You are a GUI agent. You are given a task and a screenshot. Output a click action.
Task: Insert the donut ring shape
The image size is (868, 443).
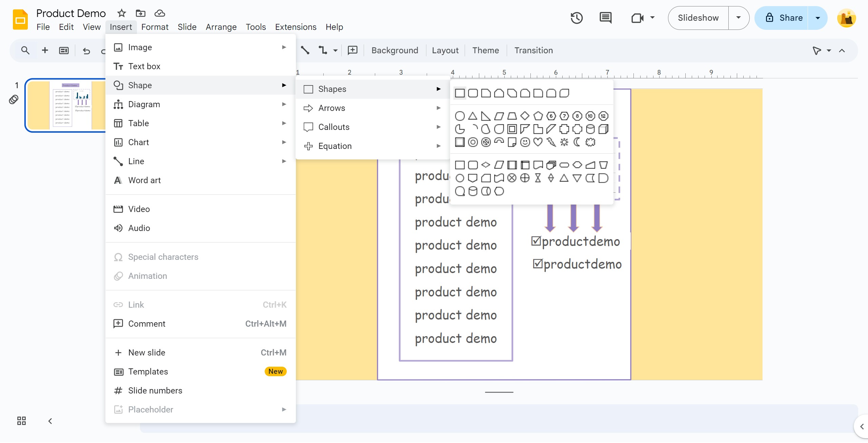(473, 142)
